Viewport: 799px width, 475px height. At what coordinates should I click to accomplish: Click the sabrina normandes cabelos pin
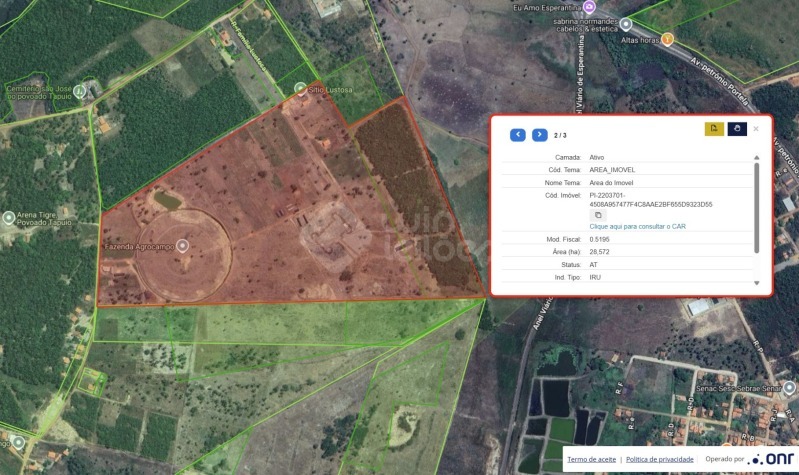[x=626, y=24]
